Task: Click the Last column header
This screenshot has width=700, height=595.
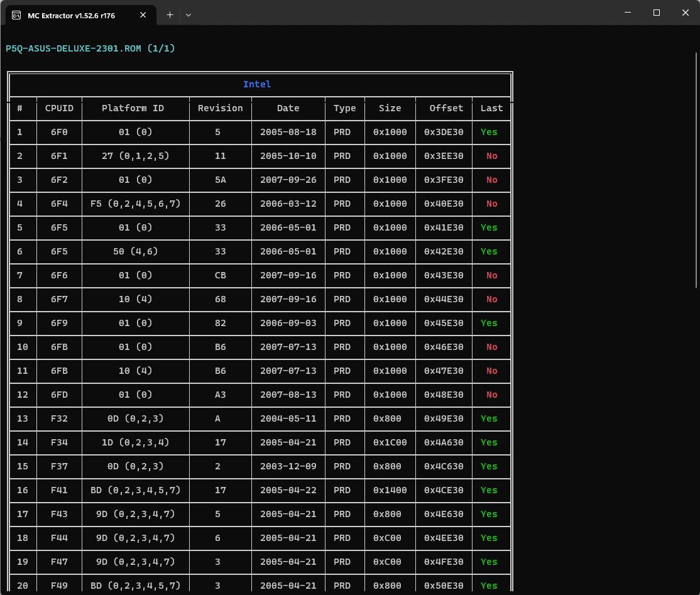Action: (491, 108)
